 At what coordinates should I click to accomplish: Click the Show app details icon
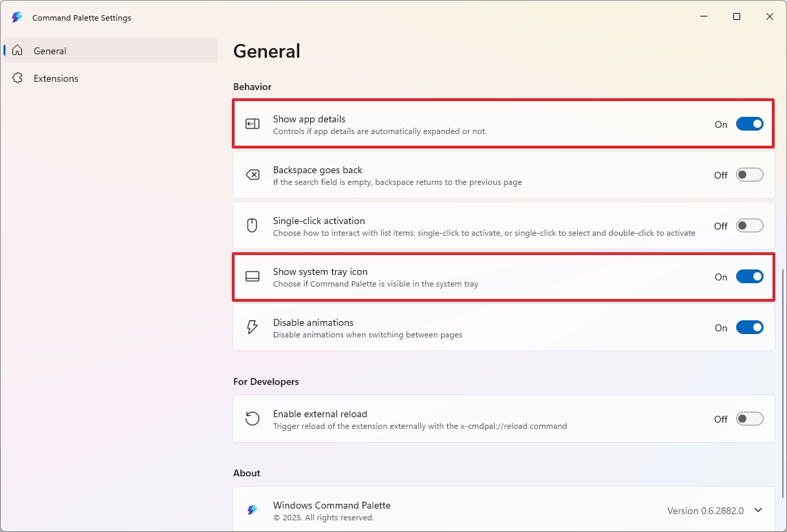pos(252,124)
